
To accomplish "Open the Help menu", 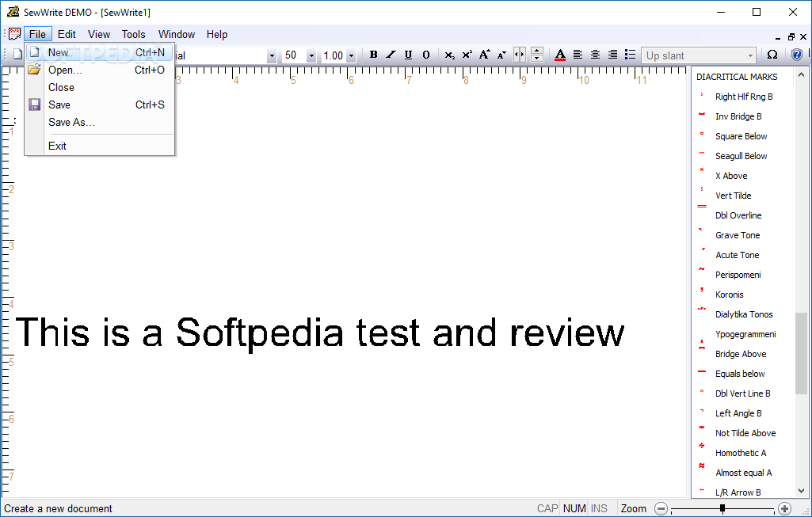I will pyautogui.click(x=217, y=34).
